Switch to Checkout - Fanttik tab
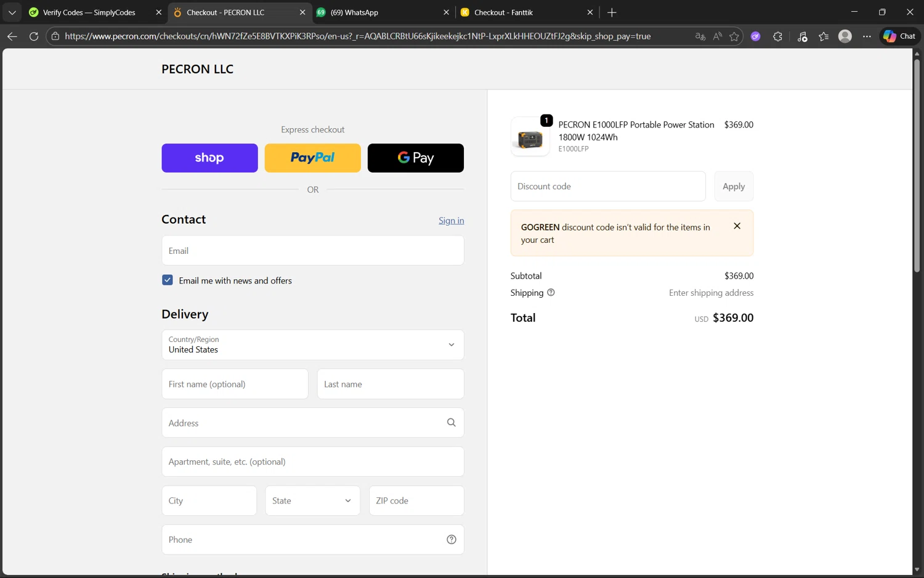Screen dimensions: 924x578 pyautogui.click(x=503, y=12)
